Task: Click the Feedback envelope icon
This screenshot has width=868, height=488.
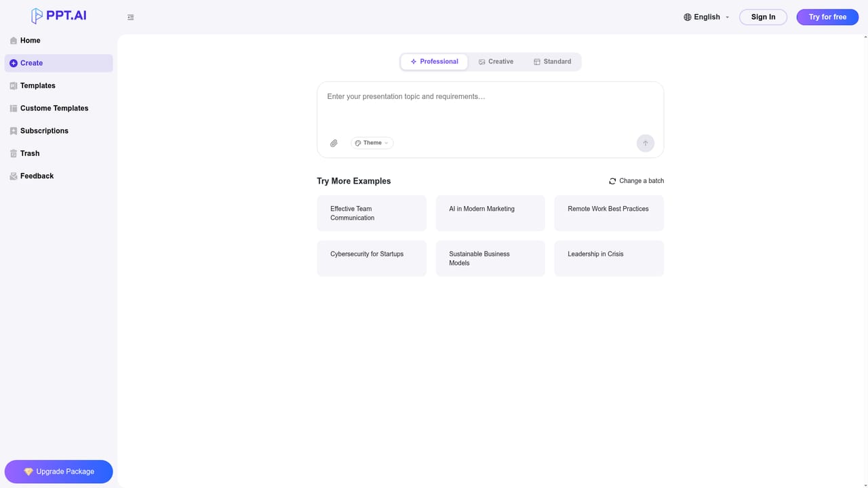Action: (14, 176)
